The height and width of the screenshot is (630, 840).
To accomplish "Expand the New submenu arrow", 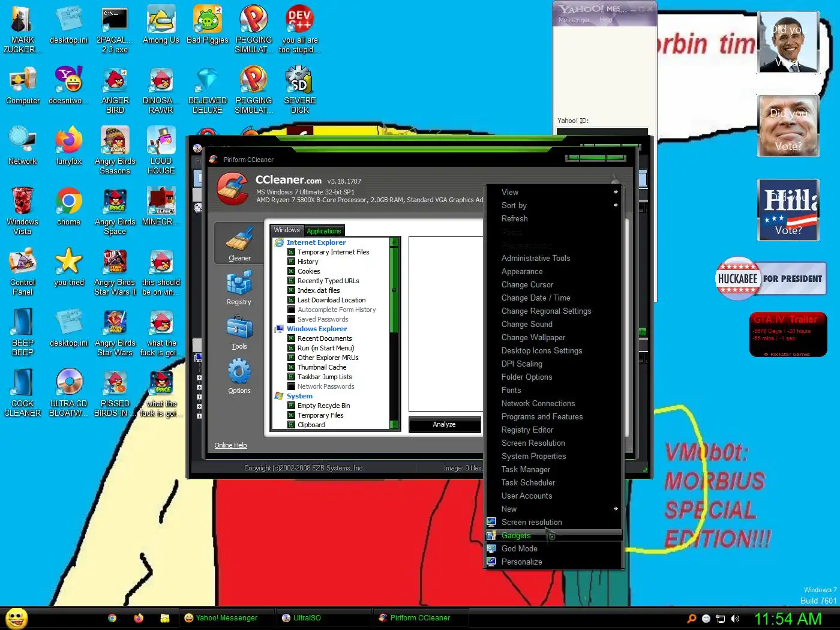I will 616,509.
